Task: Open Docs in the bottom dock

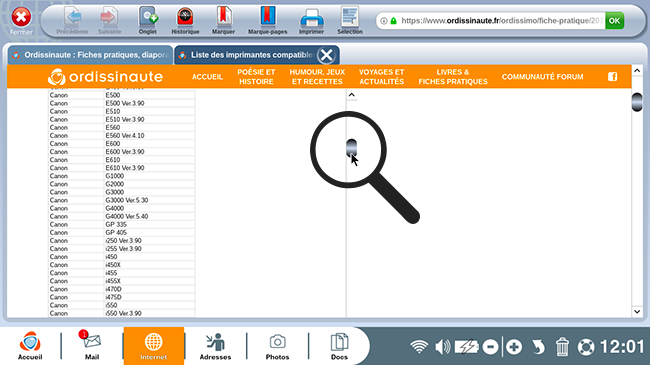Action: click(x=339, y=346)
